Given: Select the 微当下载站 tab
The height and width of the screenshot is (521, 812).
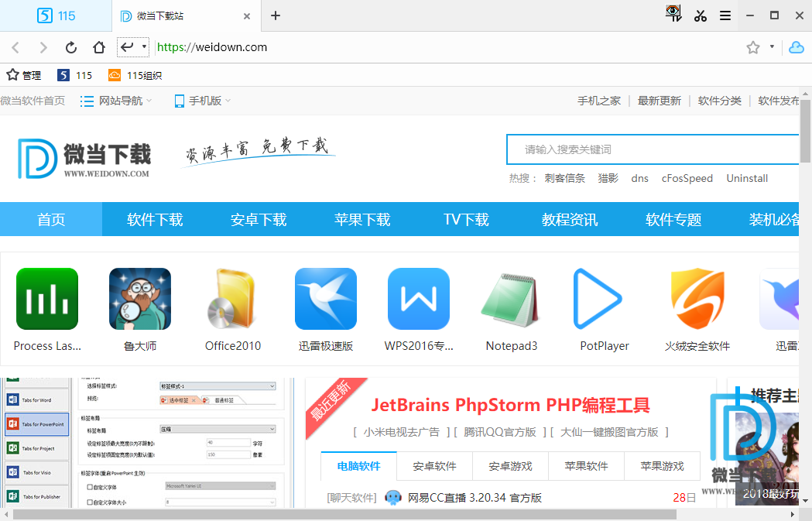Looking at the screenshot, I should (187, 15).
